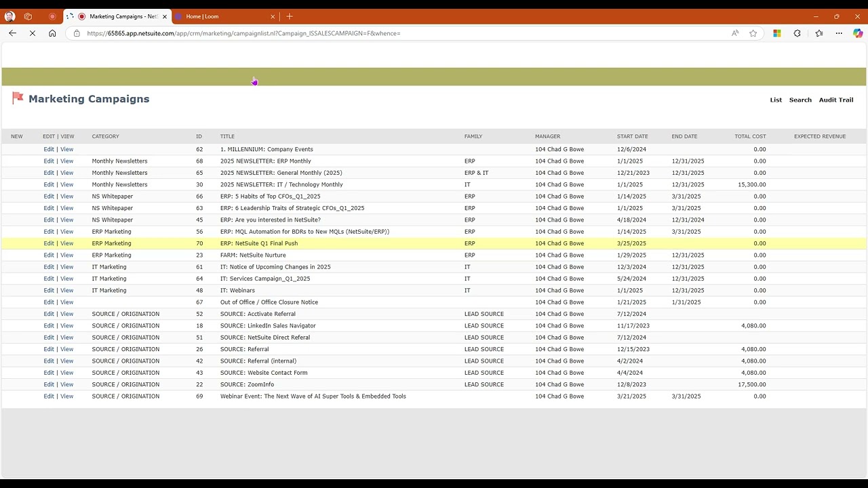Sort by the TITLE column header
The image size is (868, 488).
pos(227,136)
